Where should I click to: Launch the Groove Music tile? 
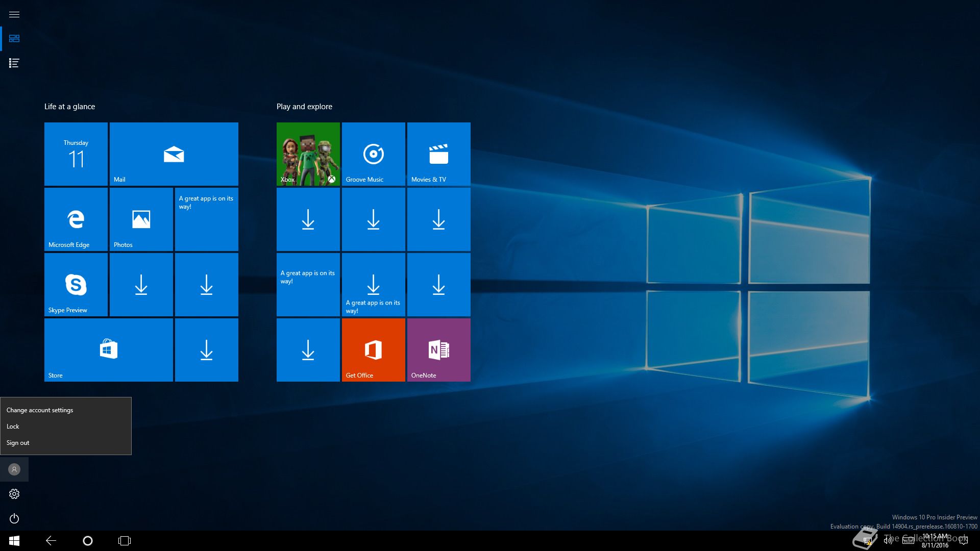click(374, 154)
